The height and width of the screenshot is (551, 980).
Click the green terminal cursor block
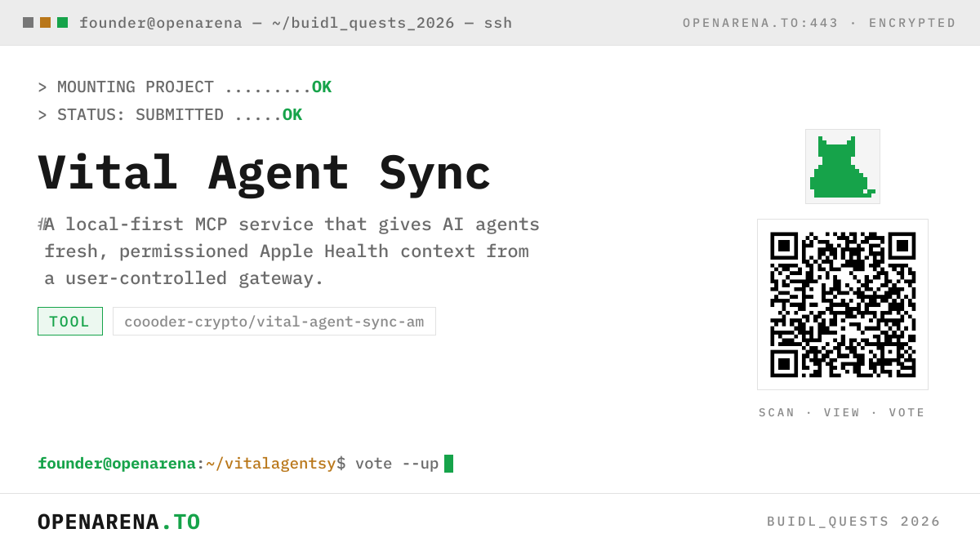448,464
